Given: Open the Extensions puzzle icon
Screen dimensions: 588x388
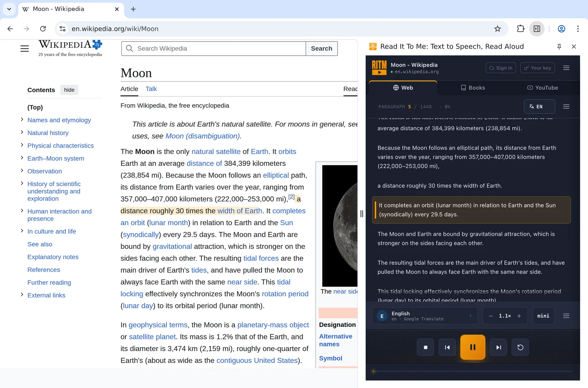Looking at the screenshot, I should click(x=521, y=29).
